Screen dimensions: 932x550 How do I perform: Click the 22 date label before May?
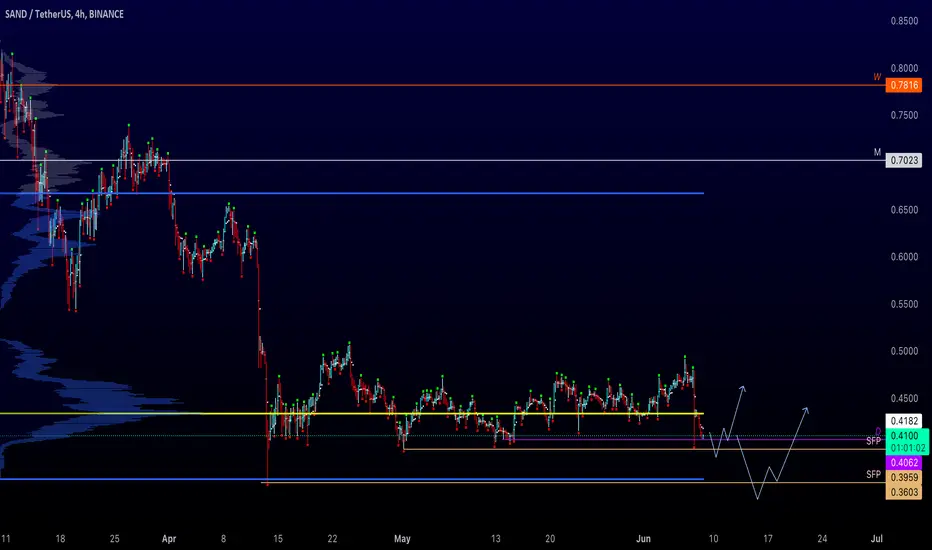point(332,539)
